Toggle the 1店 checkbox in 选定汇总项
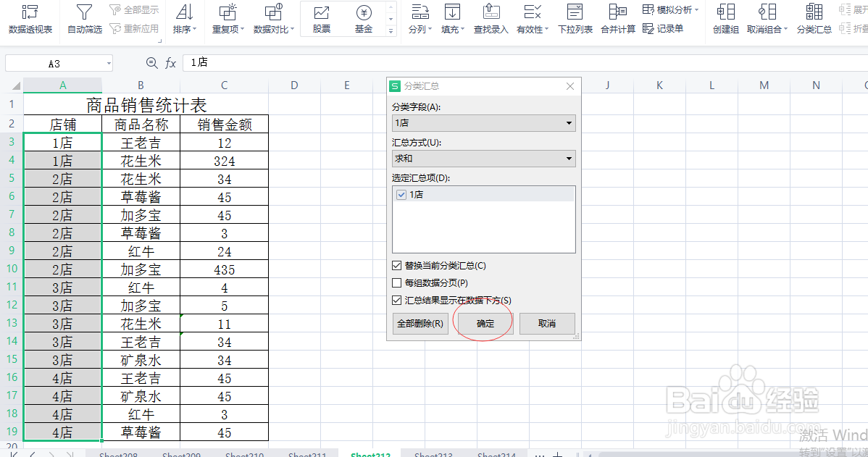Screen dimensions: 868x457 tap(401, 195)
